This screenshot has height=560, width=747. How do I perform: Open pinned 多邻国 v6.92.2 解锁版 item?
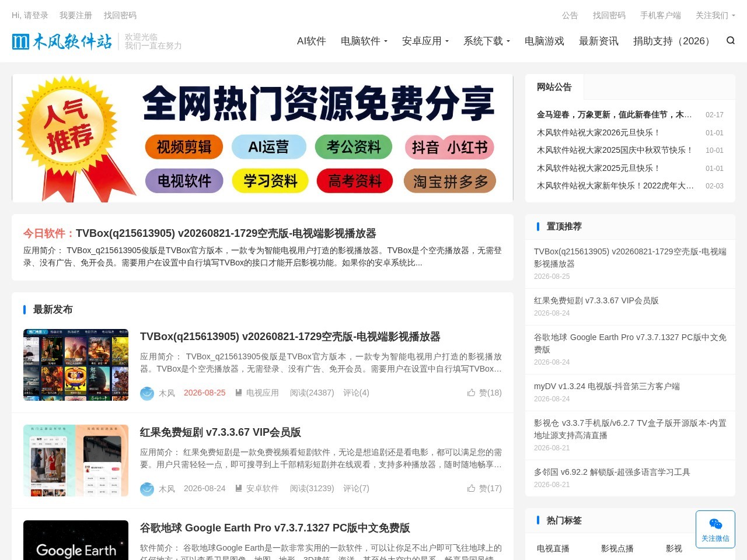pyautogui.click(x=612, y=472)
